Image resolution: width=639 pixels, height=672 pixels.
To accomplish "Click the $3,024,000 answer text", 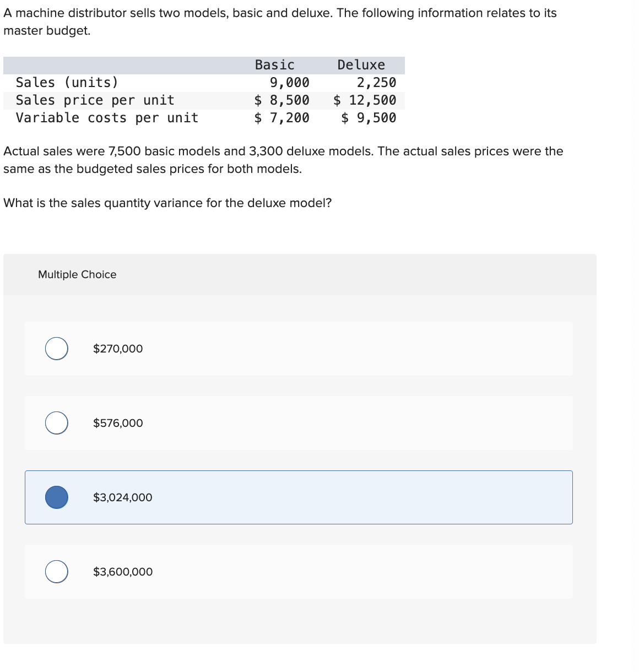I will pos(123,497).
